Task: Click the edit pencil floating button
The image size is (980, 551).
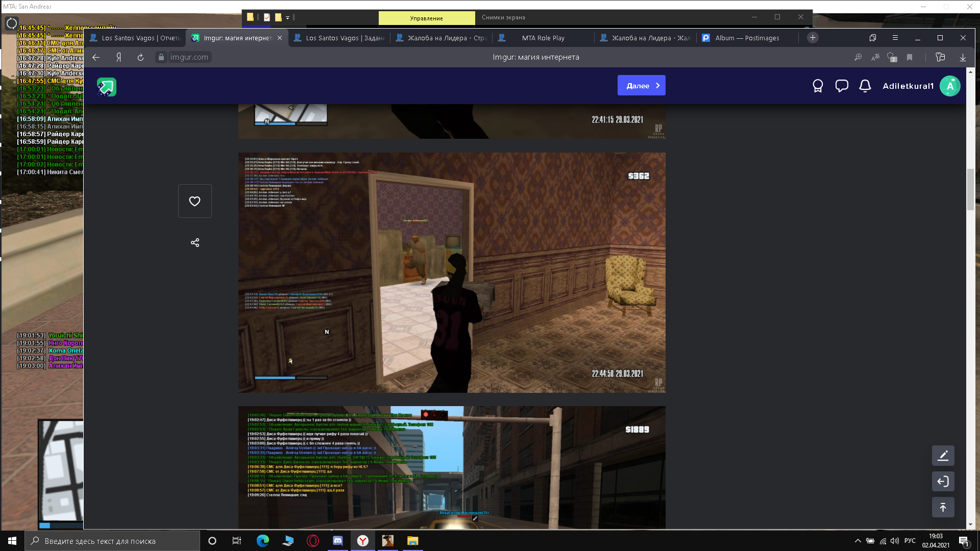Action: 943,456
